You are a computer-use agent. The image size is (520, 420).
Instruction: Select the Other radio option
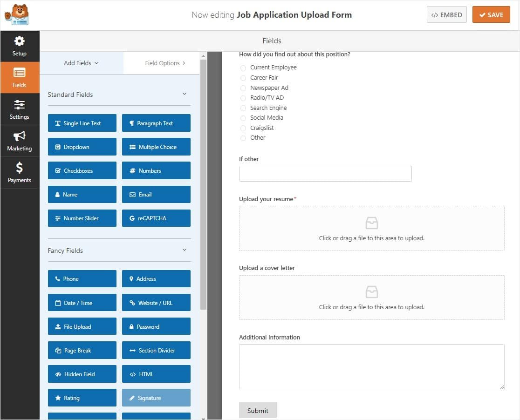[243, 138]
